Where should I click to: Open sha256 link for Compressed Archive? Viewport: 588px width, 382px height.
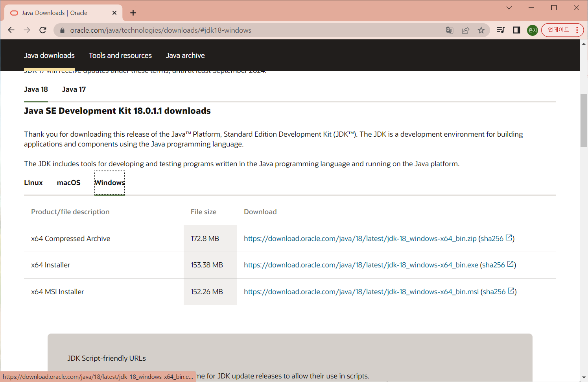pyautogui.click(x=492, y=239)
